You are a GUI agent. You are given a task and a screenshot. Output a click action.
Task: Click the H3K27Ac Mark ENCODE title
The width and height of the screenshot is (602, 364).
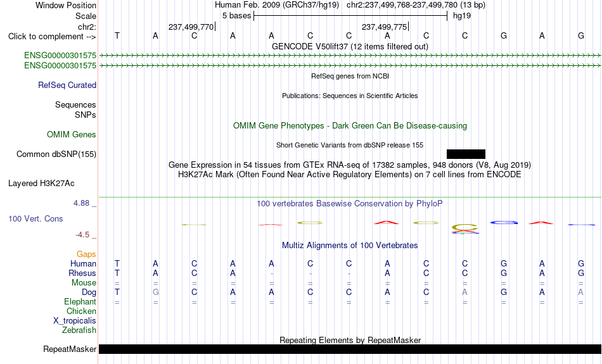point(350,175)
